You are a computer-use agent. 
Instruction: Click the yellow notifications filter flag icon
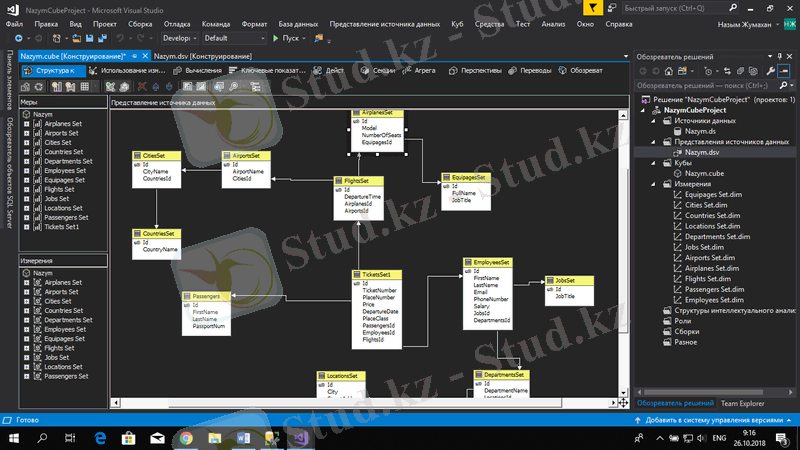point(592,8)
